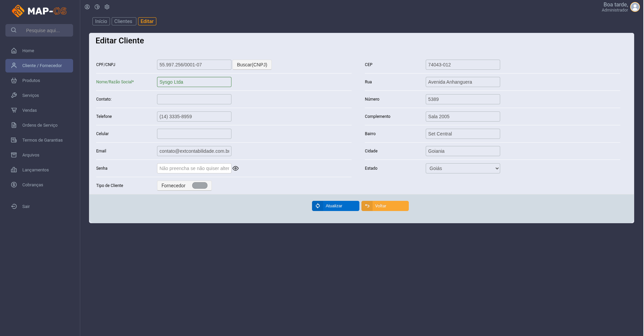Click the search magnifier icon
644x336 pixels.
click(14, 30)
